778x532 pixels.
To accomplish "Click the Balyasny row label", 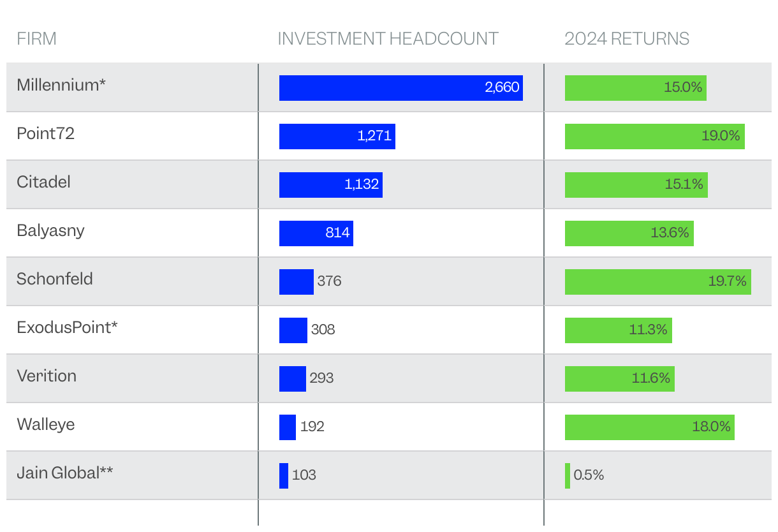I will [x=50, y=230].
